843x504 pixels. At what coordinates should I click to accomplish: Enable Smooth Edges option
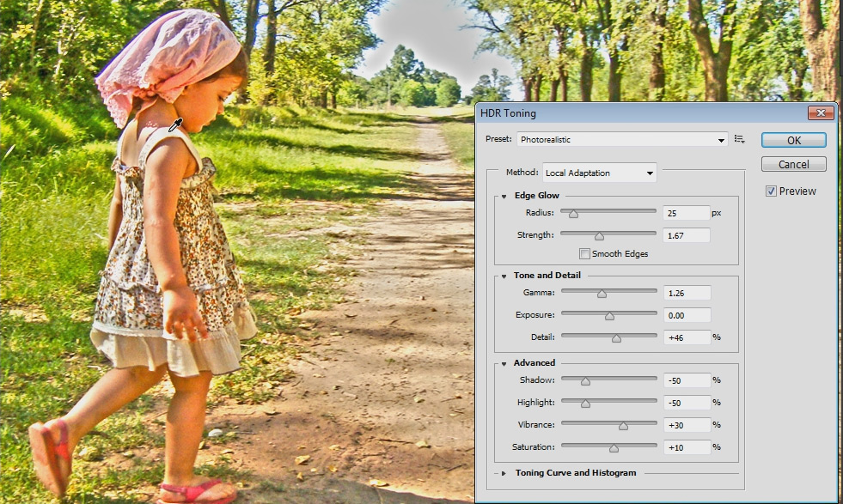tap(584, 253)
